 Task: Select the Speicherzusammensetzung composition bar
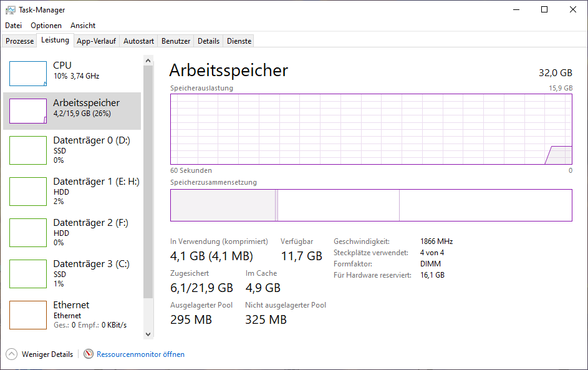[x=371, y=205]
